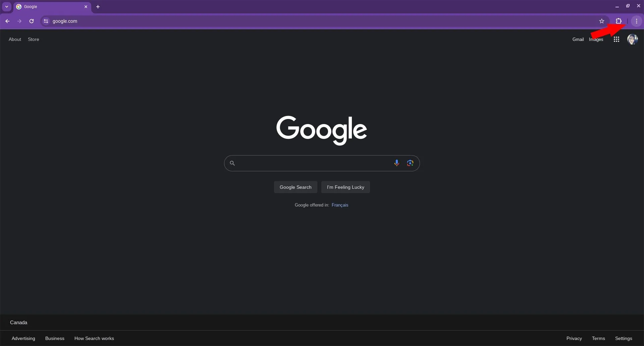Open Gmail link in header
Viewport: 644px width, 346px height.
click(578, 40)
